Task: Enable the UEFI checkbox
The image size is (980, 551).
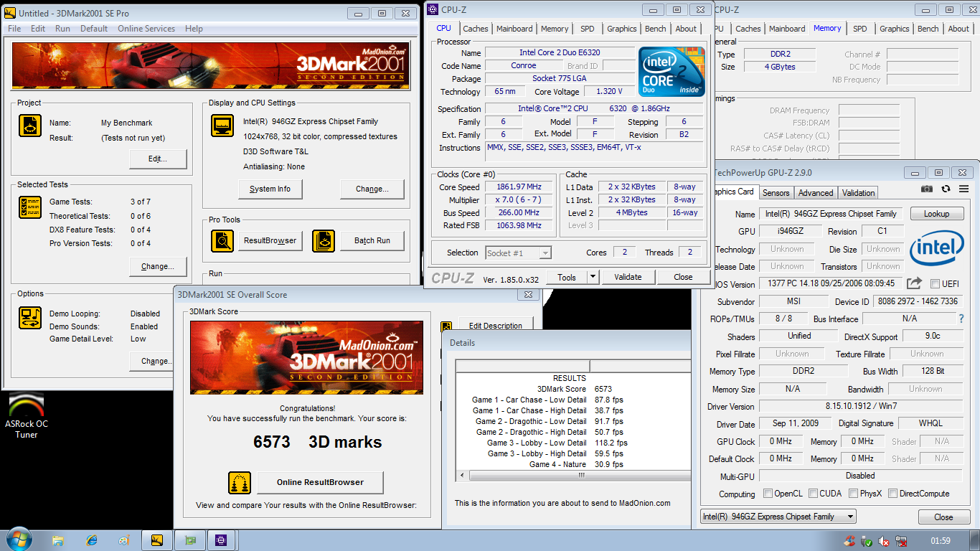Action: [935, 283]
